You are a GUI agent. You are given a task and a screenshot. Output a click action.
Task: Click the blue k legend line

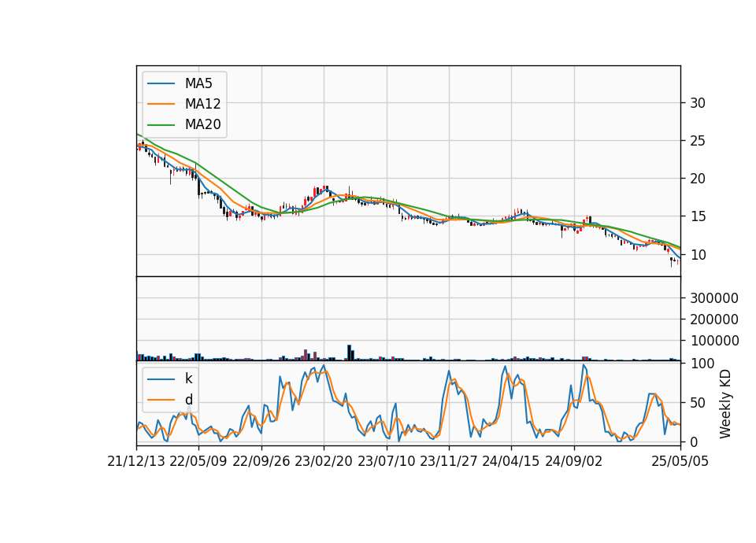(x=161, y=379)
